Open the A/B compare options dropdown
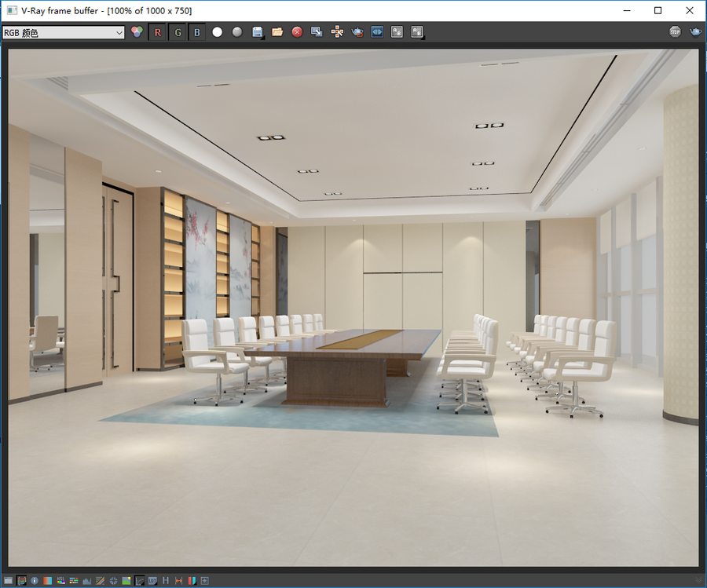The width and height of the screenshot is (707, 588). (417, 32)
